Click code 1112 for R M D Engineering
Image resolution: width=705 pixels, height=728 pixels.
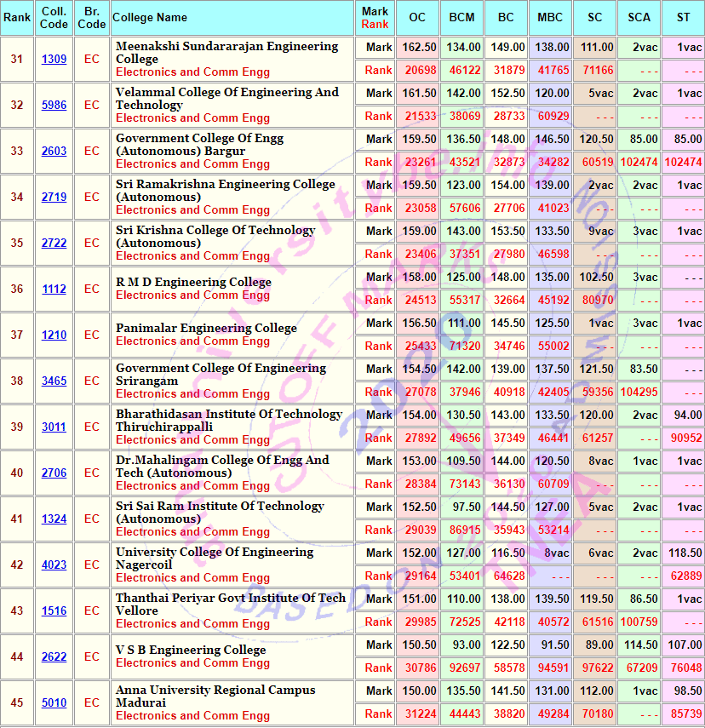pos(54,289)
